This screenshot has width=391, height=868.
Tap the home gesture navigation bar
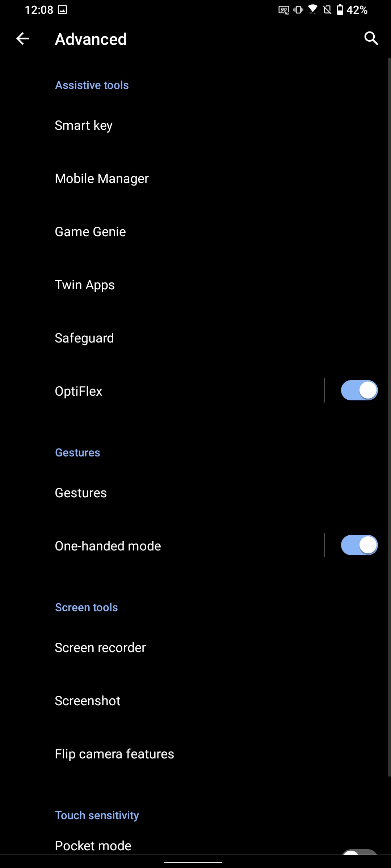tap(193, 863)
